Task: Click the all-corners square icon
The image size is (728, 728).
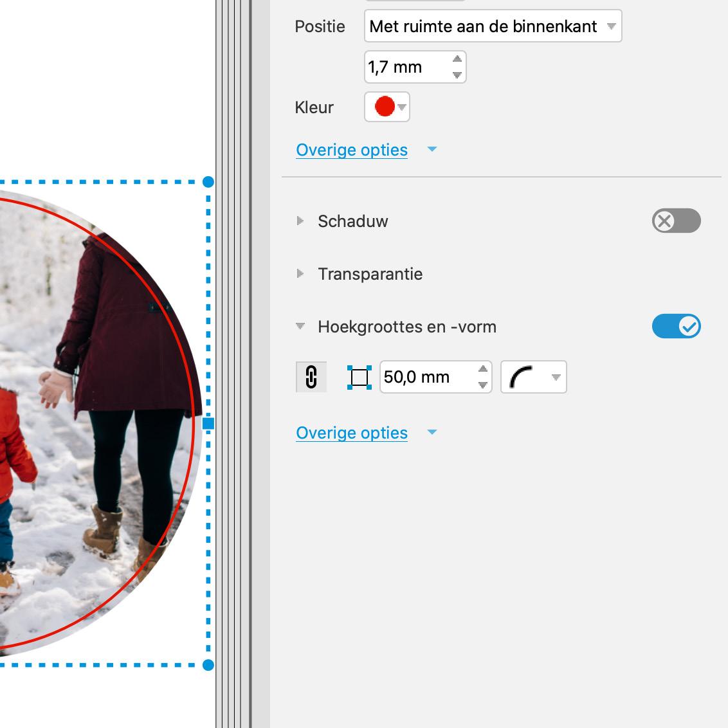Action: click(x=359, y=377)
